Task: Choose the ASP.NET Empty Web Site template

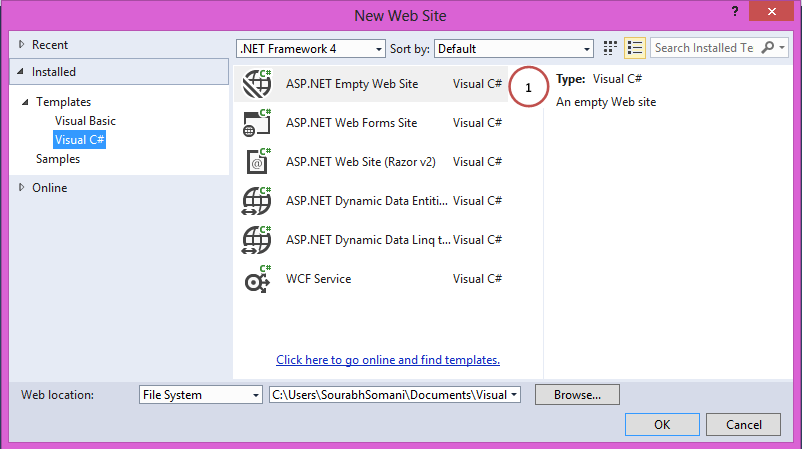Action: click(x=371, y=84)
